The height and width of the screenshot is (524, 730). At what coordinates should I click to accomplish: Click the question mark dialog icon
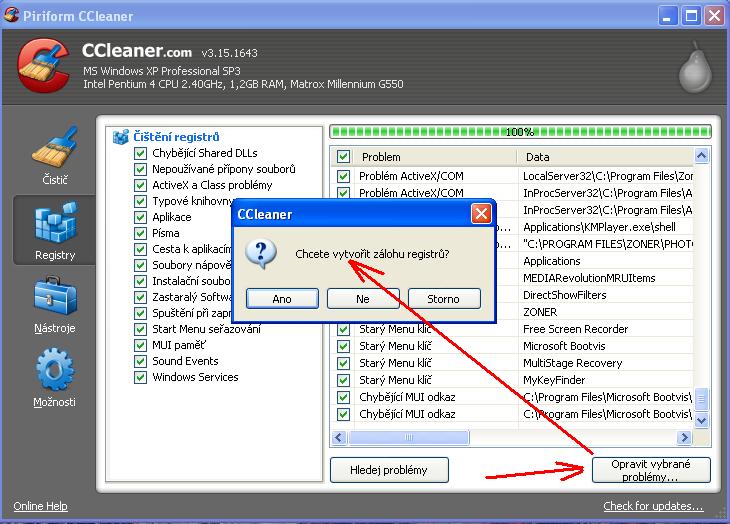(x=261, y=254)
